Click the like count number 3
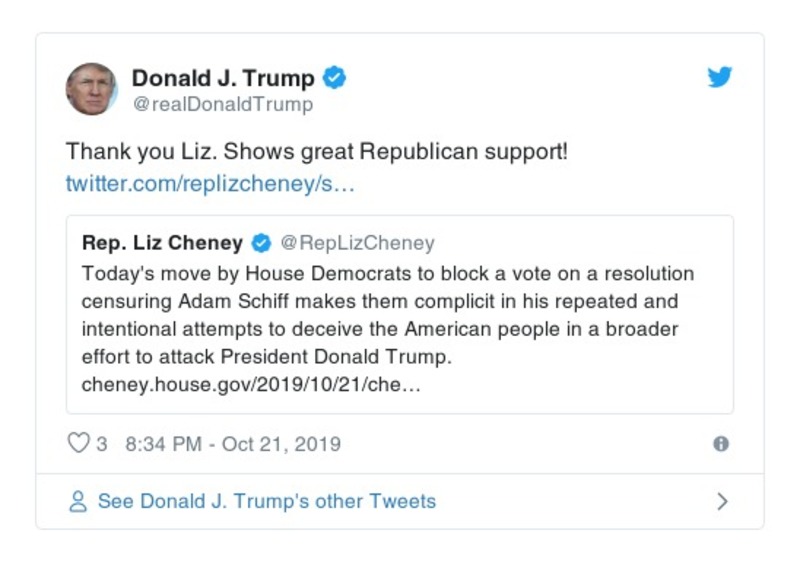 pos(102,444)
